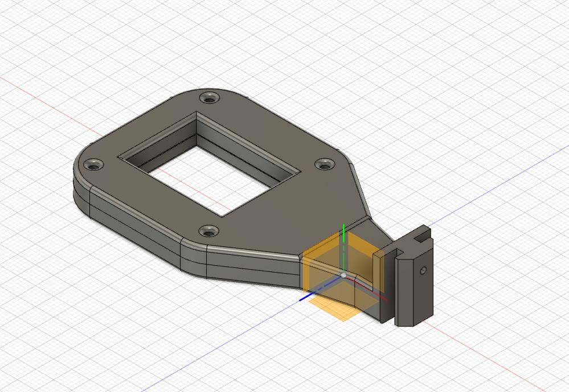Screen dimensions: 569x392
Task: Select the white origin point at axis intersection
Action: point(343,275)
